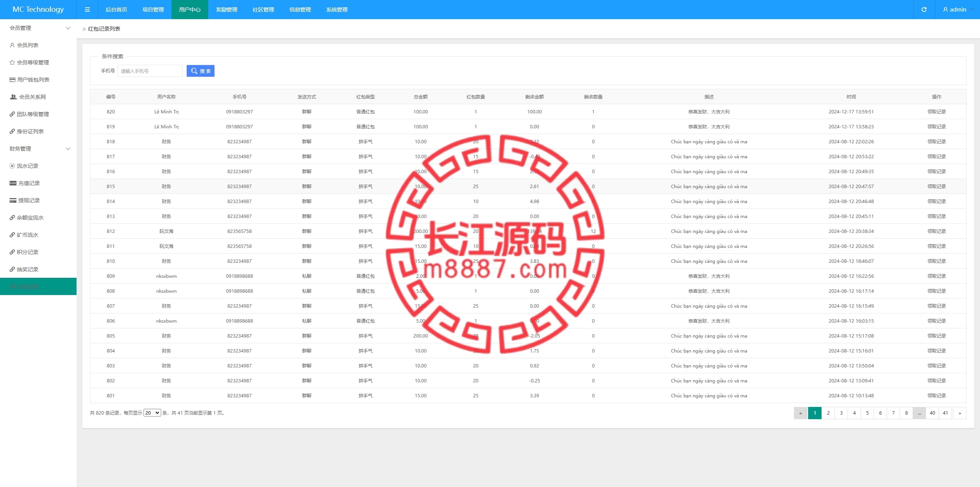Click the previous page « arrow
980x487 pixels.
tap(800, 413)
